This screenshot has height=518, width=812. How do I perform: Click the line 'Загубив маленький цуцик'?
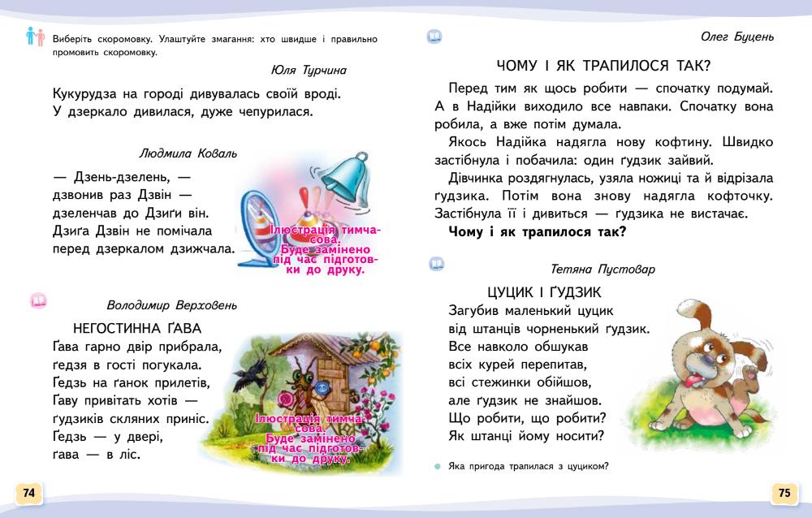pos(531,311)
